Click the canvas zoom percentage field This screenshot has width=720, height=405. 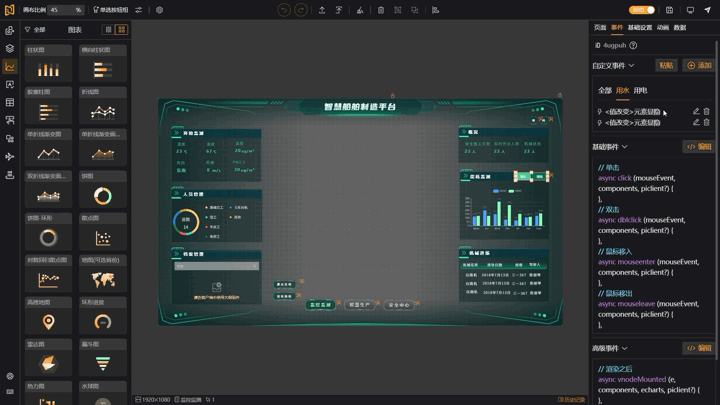coord(66,10)
